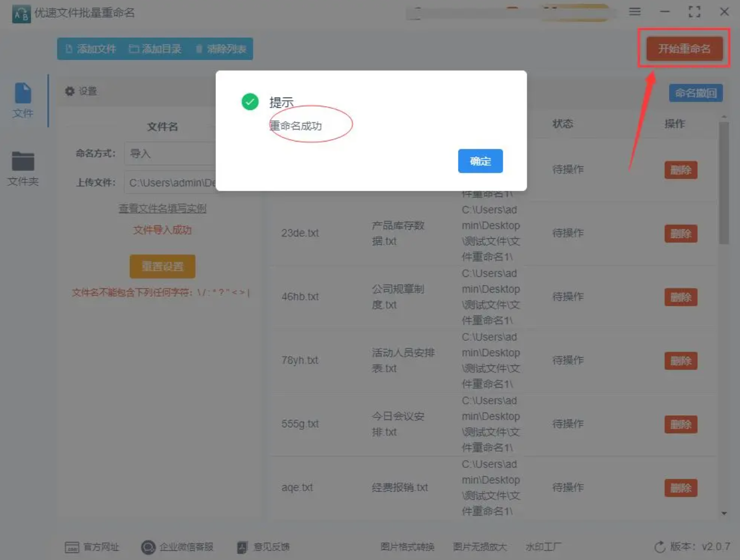740x560 pixels.
Task: Click the 文件导入成功 status text
Action: [x=163, y=230]
